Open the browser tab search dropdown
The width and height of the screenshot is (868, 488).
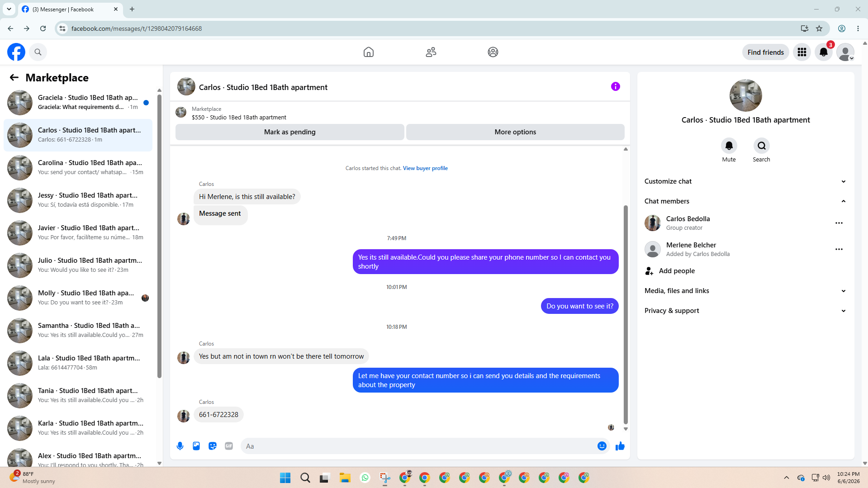9,9
